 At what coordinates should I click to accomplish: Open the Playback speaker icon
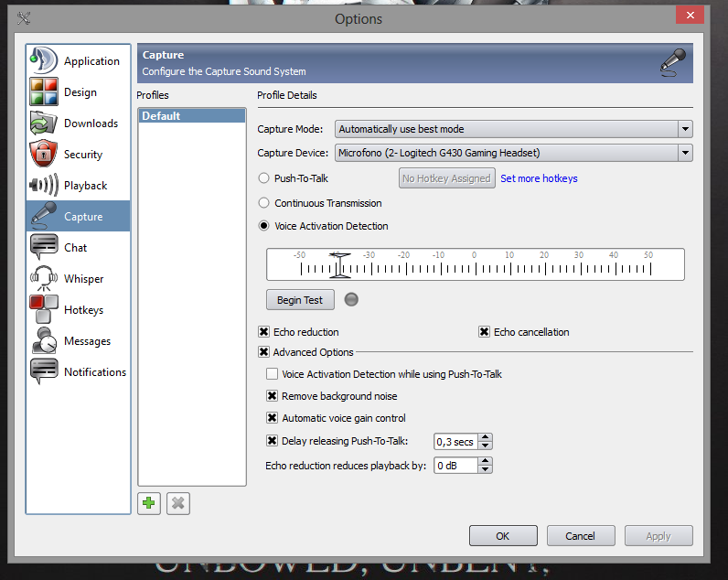45,185
